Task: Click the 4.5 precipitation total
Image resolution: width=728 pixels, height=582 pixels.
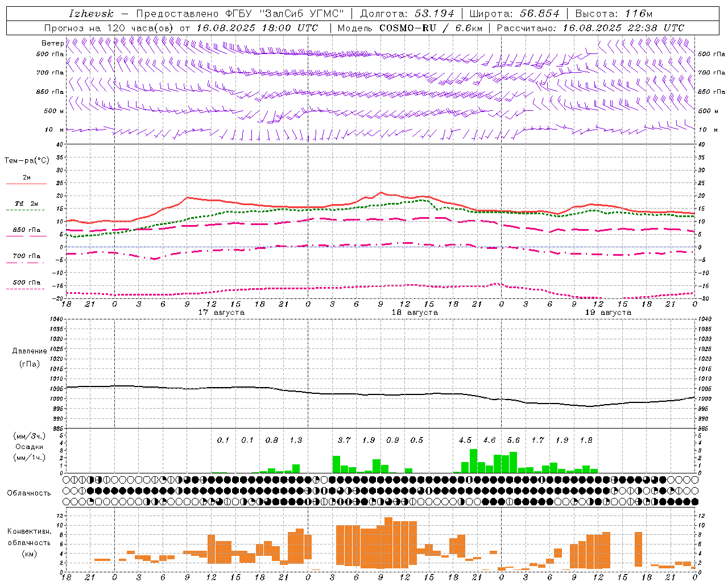Action: tap(465, 440)
